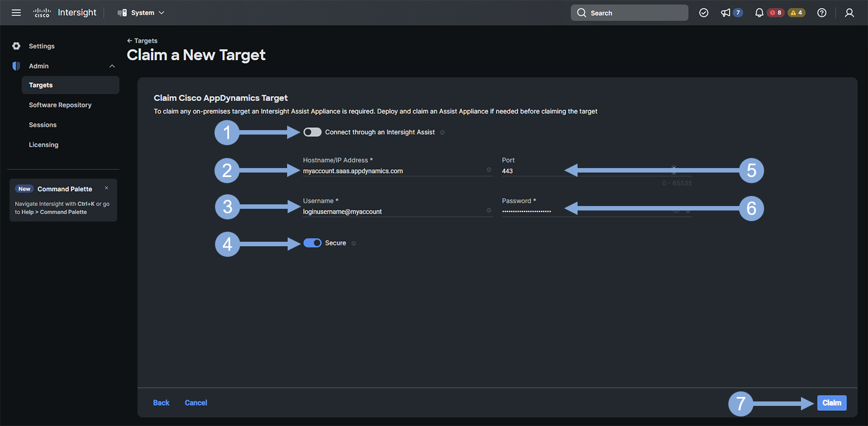The width and height of the screenshot is (868, 426).
Task: Click the Username field
Action: point(398,212)
